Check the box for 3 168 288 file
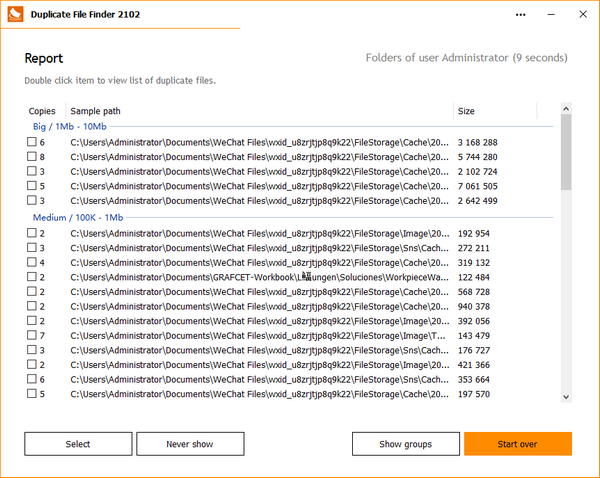Screen dimensions: 600x478 tap(32, 142)
